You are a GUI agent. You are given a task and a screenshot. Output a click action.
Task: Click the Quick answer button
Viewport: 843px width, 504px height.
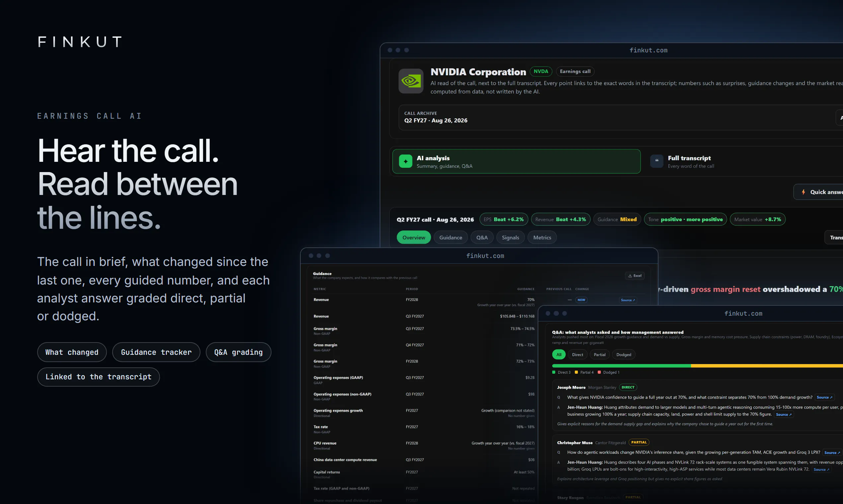(x=818, y=192)
